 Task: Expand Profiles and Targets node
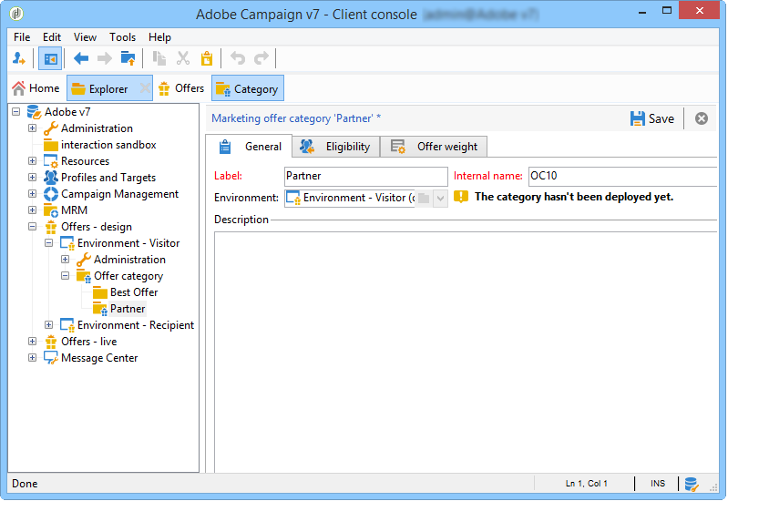point(33,178)
